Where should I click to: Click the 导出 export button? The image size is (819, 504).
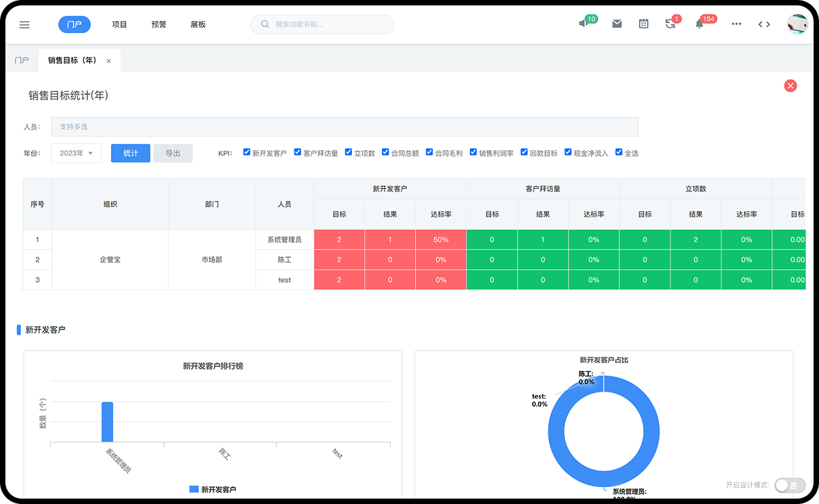pos(173,153)
